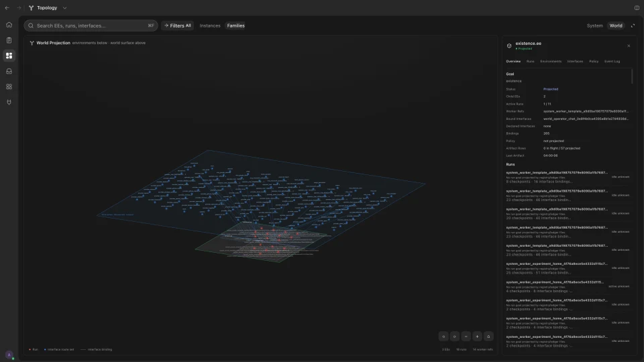Expand topology panel to fullscreen
Viewport: 644px width, 362px height.
coord(633,25)
